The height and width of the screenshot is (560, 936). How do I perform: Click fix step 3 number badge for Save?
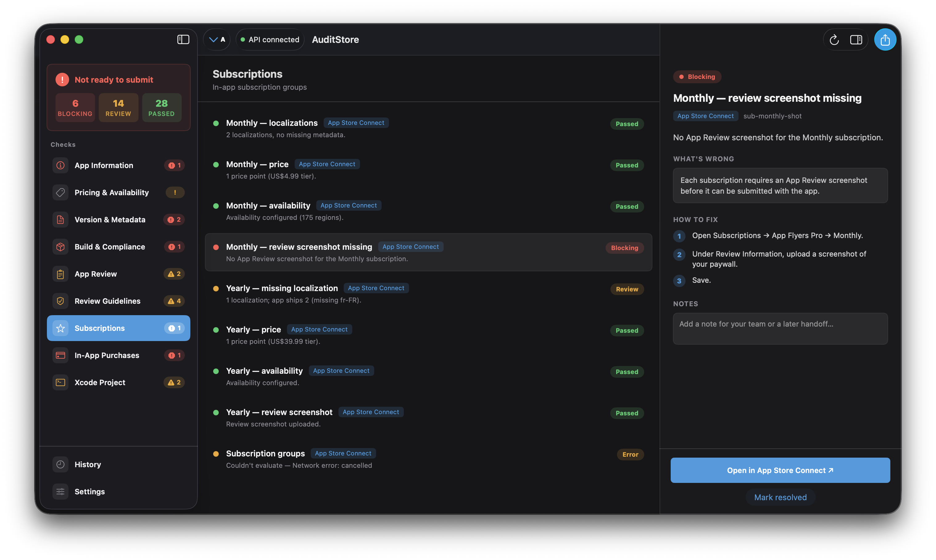pos(679,281)
